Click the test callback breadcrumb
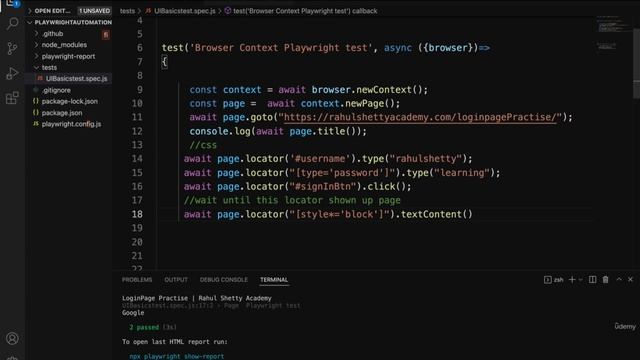Viewport: 640px width, 360px height. pyautogui.click(x=305, y=11)
